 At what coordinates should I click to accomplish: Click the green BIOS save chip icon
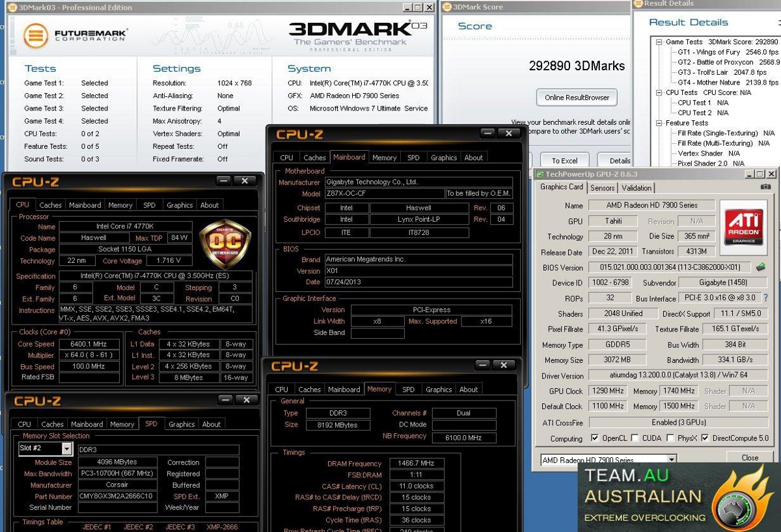(x=760, y=267)
